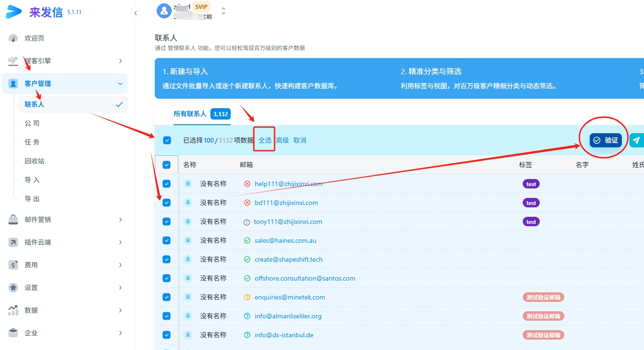Click the 插件云端 sidebar icon
644x350 pixels.
point(13,242)
